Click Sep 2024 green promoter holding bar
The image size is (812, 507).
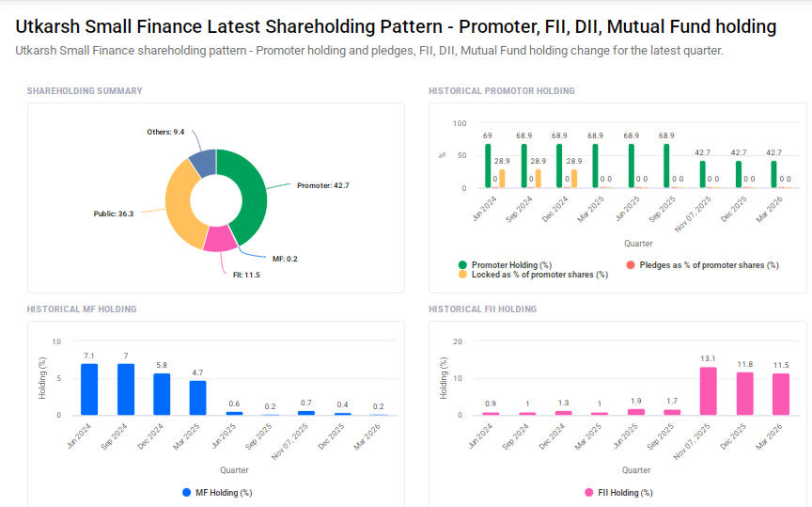[x=524, y=166]
